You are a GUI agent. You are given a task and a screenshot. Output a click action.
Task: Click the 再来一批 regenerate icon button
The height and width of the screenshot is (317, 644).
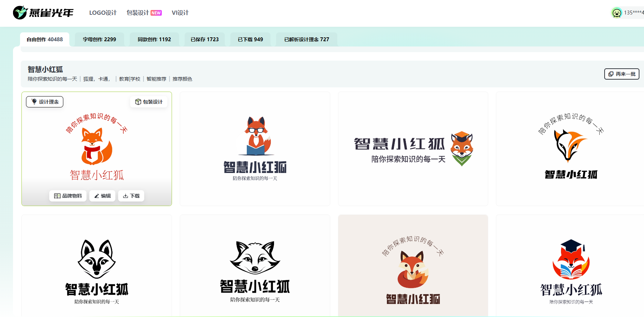pos(621,74)
